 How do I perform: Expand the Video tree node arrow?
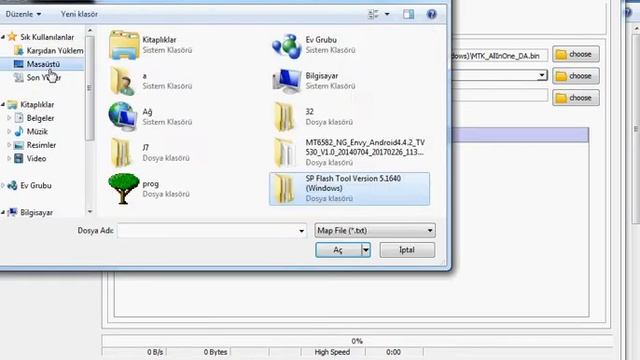coord(9,158)
